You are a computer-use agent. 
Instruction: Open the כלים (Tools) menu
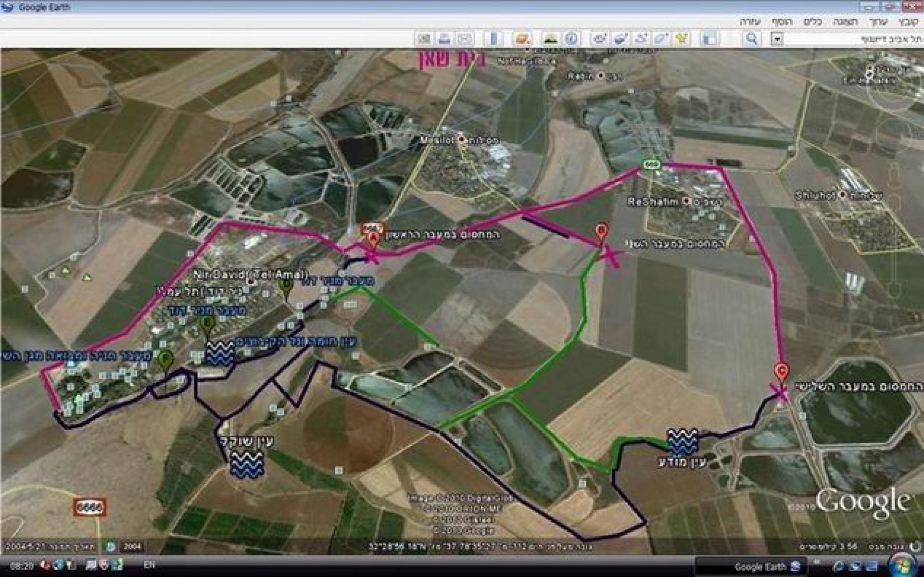pyautogui.click(x=812, y=22)
